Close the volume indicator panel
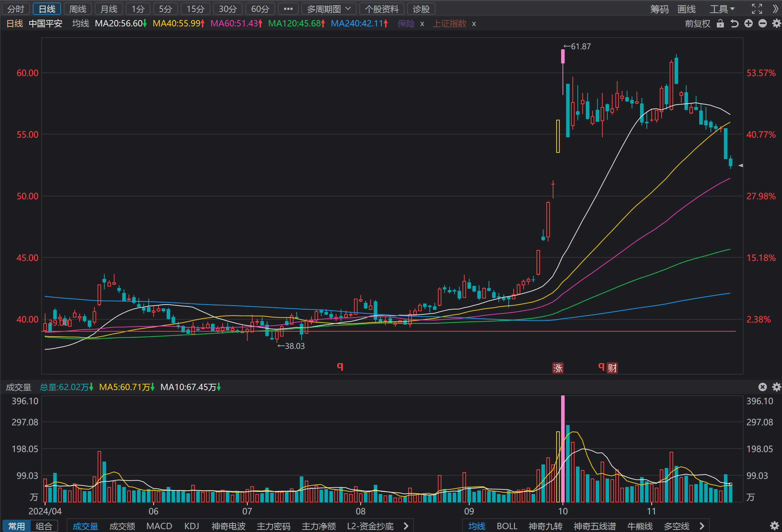 763,387
